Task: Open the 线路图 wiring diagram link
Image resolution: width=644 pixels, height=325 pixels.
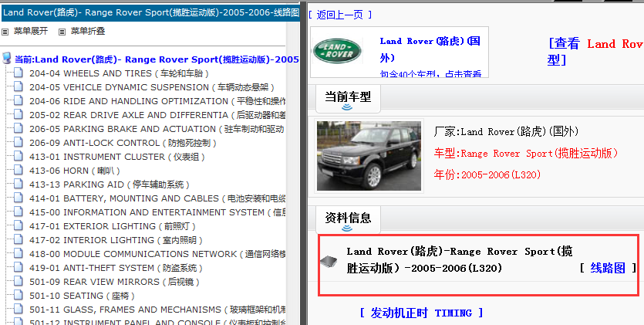Action: point(608,269)
